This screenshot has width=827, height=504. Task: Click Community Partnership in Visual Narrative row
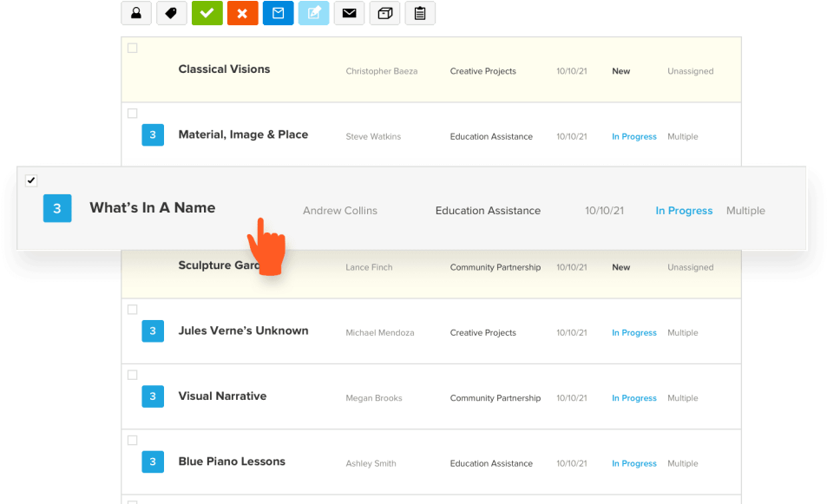coord(496,398)
